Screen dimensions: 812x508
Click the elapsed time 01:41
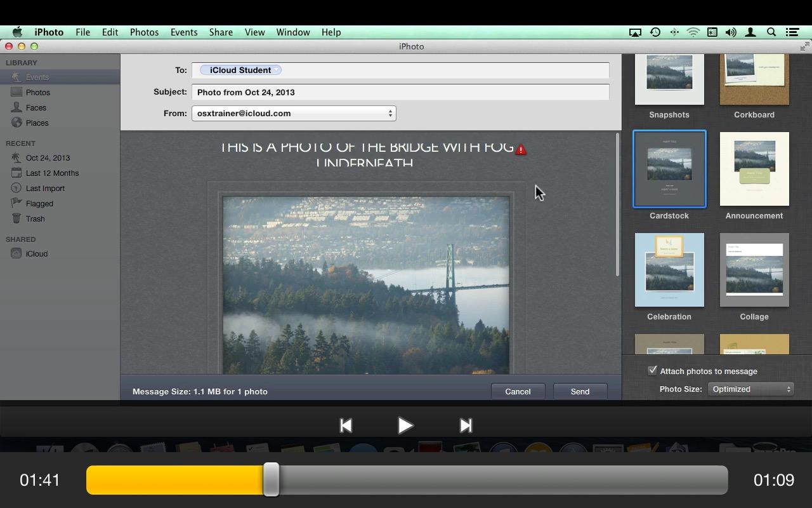(40, 480)
